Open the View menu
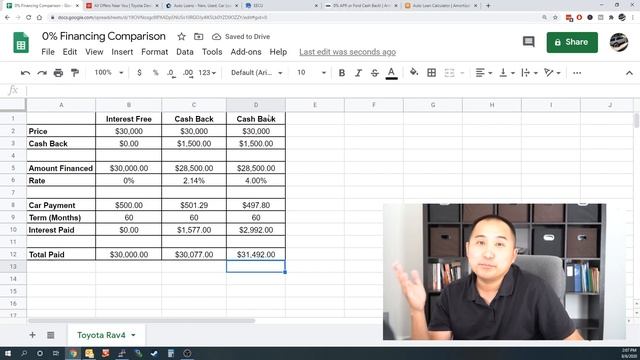 click(x=94, y=52)
